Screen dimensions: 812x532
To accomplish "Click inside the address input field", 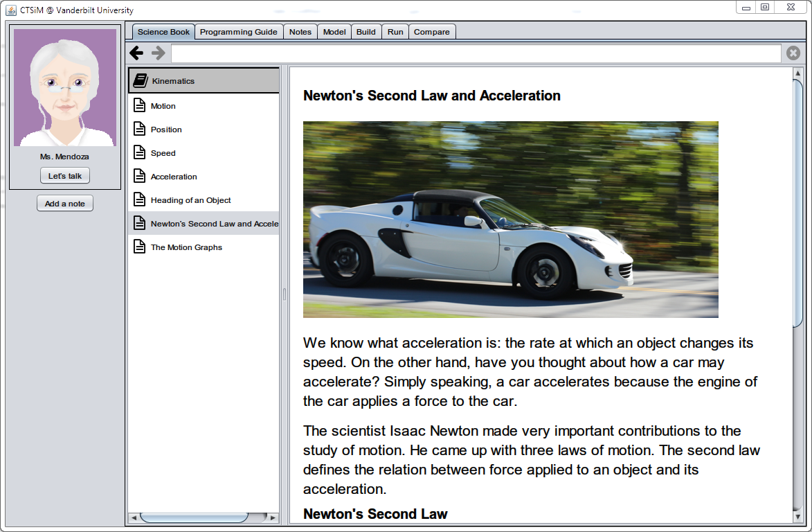I will (x=476, y=53).
